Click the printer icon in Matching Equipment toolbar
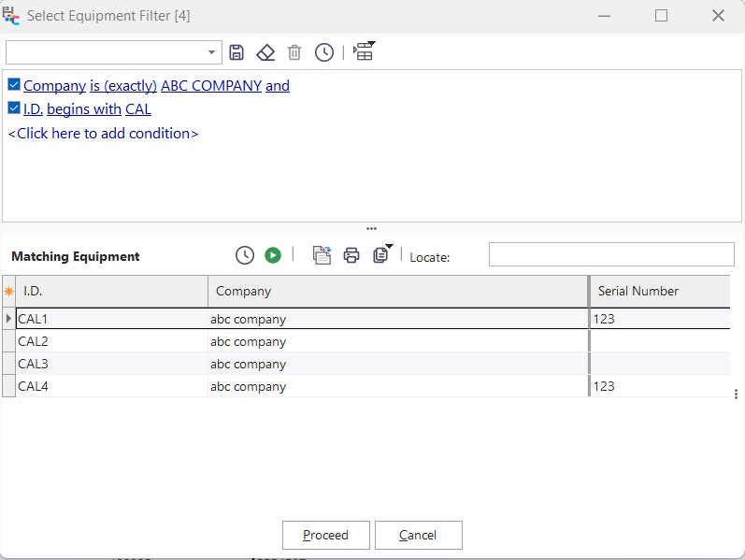The width and height of the screenshot is (745, 560). pyautogui.click(x=351, y=255)
